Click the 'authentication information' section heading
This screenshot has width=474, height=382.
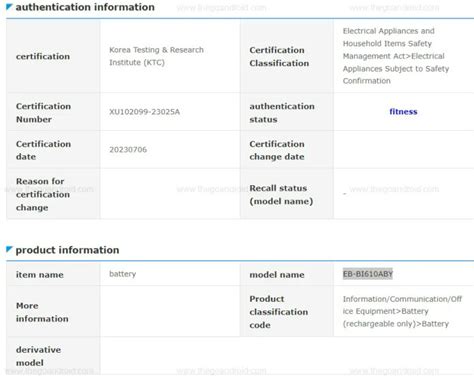pos(85,7)
